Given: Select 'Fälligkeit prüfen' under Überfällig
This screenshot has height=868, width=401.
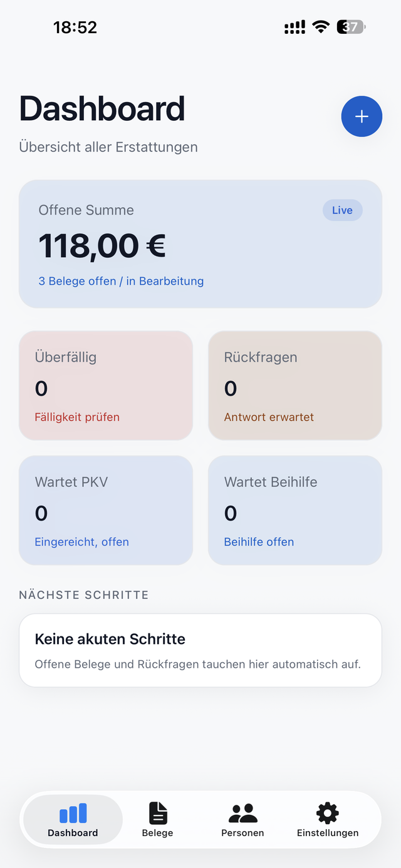Looking at the screenshot, I should pyautogui.click(x=76, y=417).
